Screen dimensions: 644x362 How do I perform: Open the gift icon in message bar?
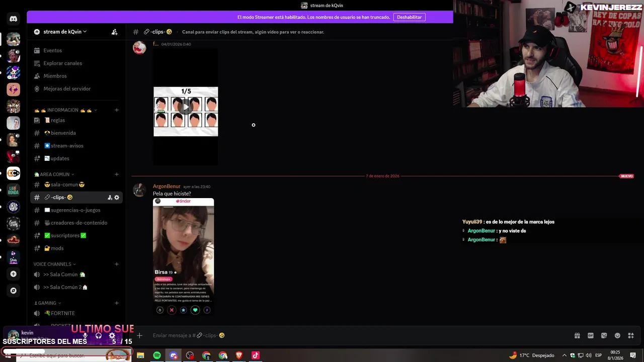pos(577,335)
